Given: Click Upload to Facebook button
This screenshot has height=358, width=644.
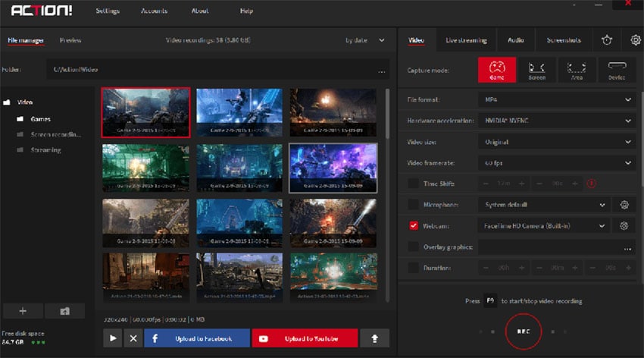Looking at the screenshot, I should 197,338.
